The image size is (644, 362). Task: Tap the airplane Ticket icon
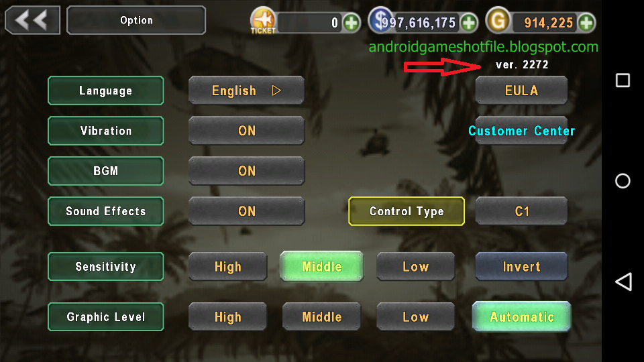(263, 21)
